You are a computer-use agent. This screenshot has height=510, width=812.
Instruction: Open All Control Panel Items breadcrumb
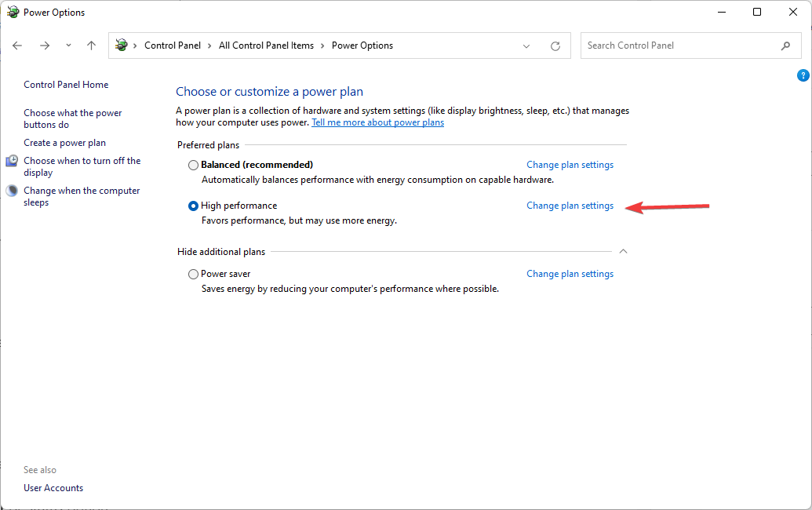point(266,46)
